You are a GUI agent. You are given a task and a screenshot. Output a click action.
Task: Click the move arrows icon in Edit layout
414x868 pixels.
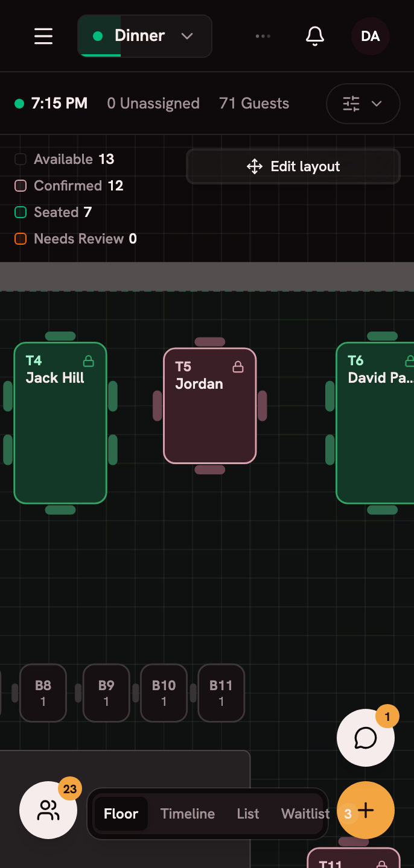click(x=255, y=166)
